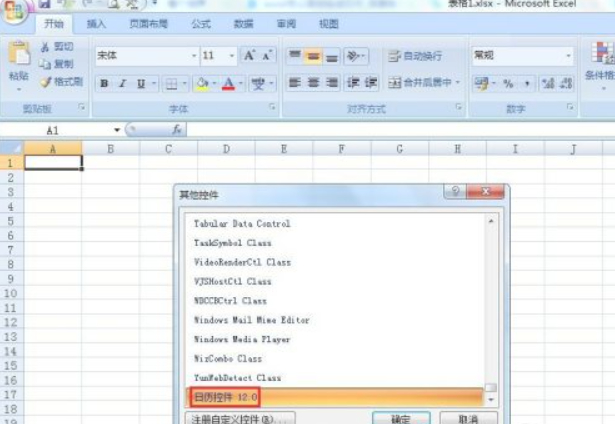
Task: Click the font color red A swatch
Action: pos(228,83)
